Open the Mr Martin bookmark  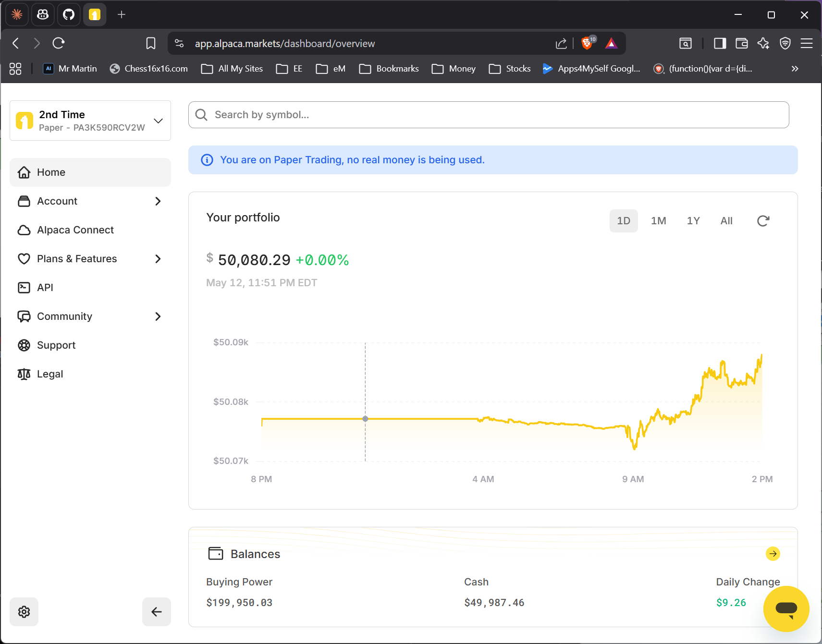click(x=70, y=69)
